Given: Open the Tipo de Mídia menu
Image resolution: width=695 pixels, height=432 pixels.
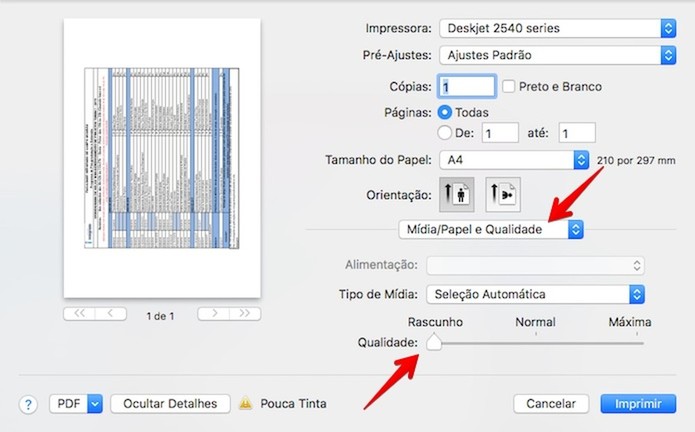Looking at the screenshot, I should pos(534,294).
